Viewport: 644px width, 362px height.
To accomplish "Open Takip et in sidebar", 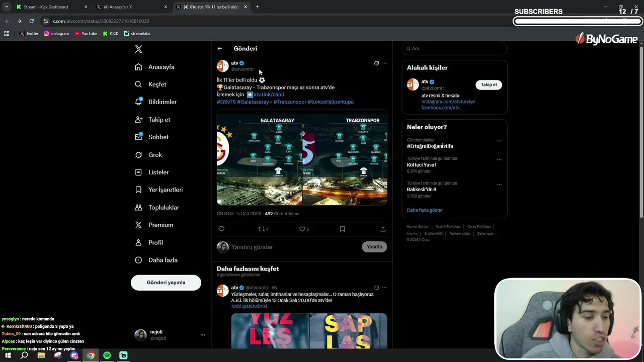I will [152, 120].
